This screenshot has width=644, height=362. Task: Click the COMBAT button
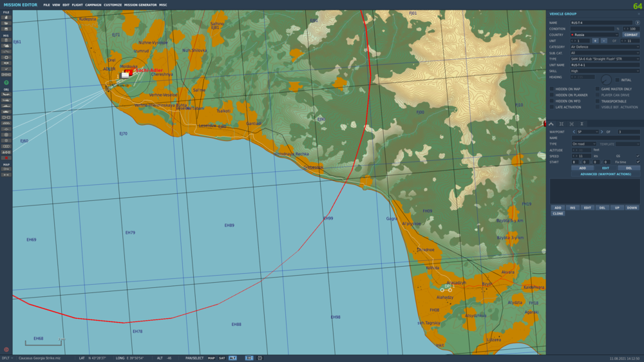tap(631, 35)
